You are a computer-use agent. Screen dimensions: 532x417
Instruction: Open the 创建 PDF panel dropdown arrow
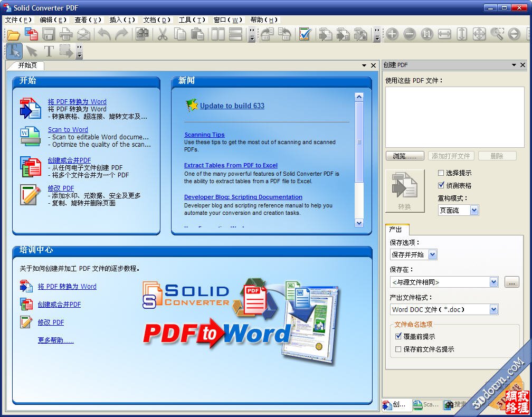point(514,65)
